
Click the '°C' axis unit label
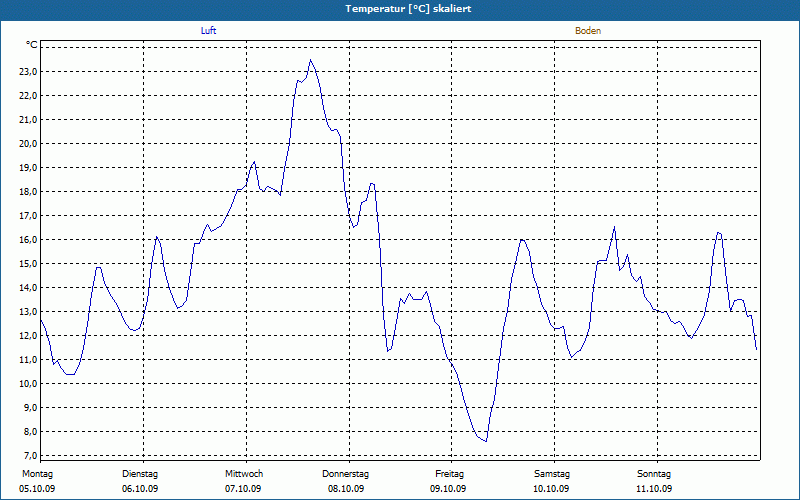[x=31, y=45]
